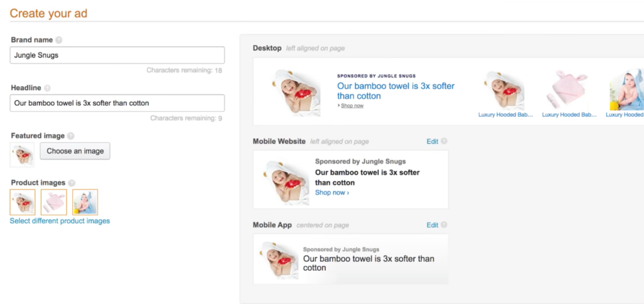The image size is (644, 304).
Task: Select the third product image thumbnail
Action: tap(85, 202)
